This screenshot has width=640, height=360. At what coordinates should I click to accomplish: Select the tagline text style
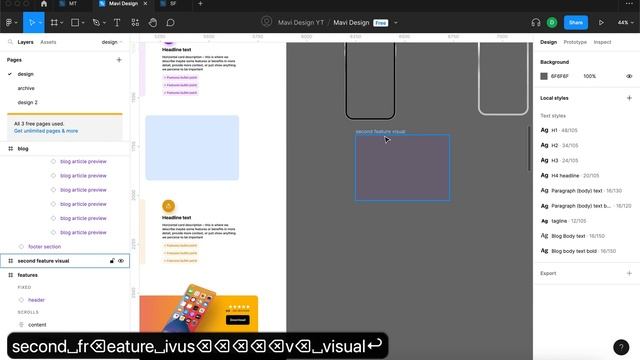point(563,221)
